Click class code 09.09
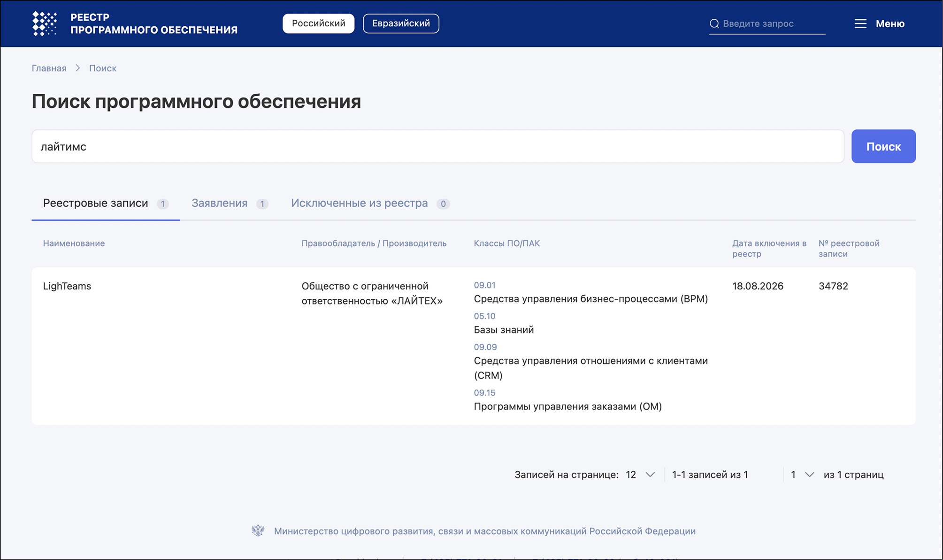Image resolution: width=943 pixels, height=560 pixels. pos(485,347)
